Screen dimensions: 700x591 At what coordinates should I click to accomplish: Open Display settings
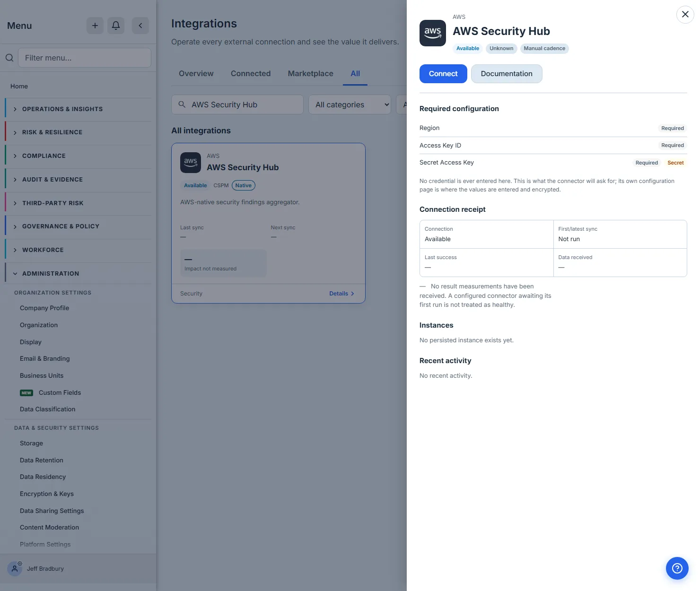[31, 342]
